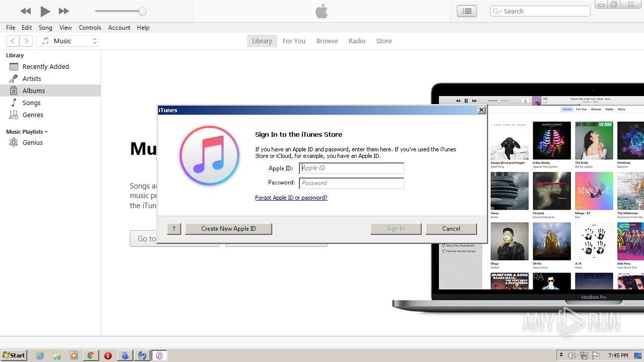
Task: Open the File menu
Action: (x=11, y=28)
